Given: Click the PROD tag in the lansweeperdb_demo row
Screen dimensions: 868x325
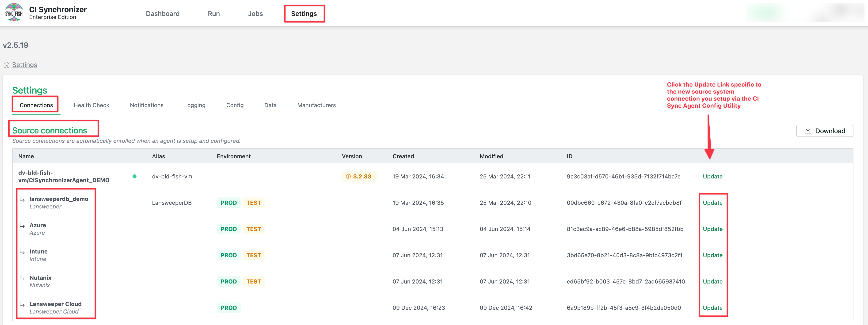Looking at the screenshot, I should pos(228,202).
